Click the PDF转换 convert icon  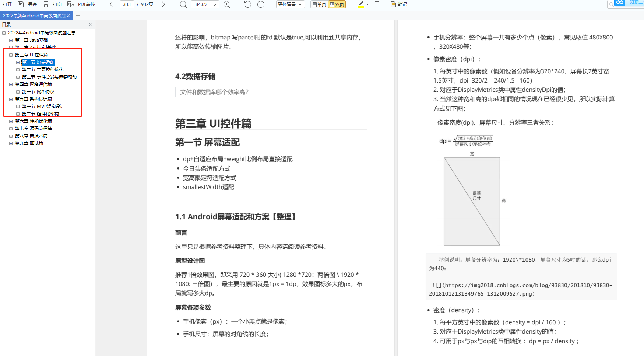pyautogui.click(x=71, y=4)
